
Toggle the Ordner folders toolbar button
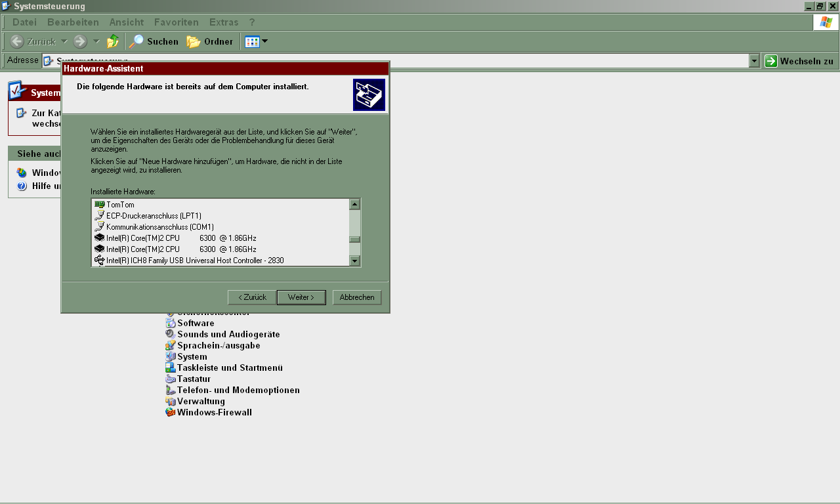209,41
